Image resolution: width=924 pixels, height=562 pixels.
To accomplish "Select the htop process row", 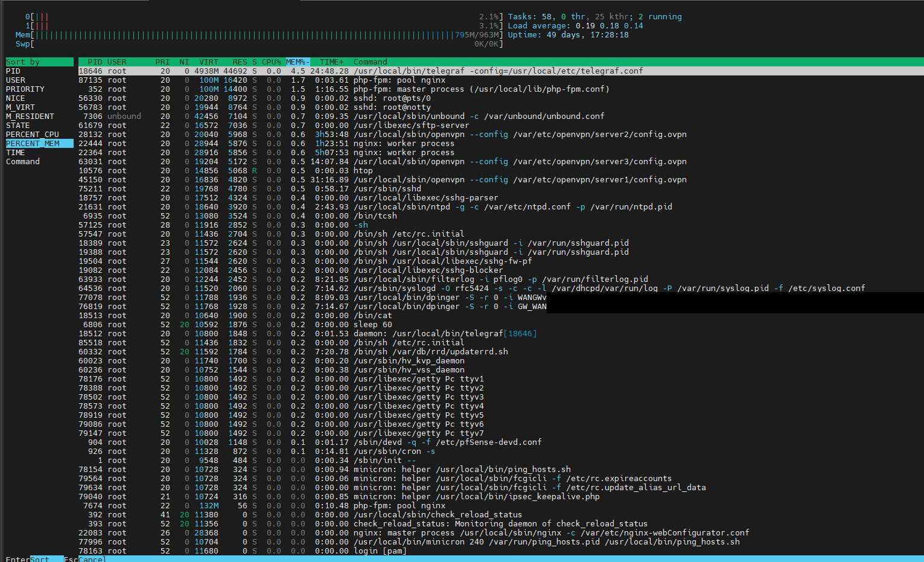I will [501, 171].
